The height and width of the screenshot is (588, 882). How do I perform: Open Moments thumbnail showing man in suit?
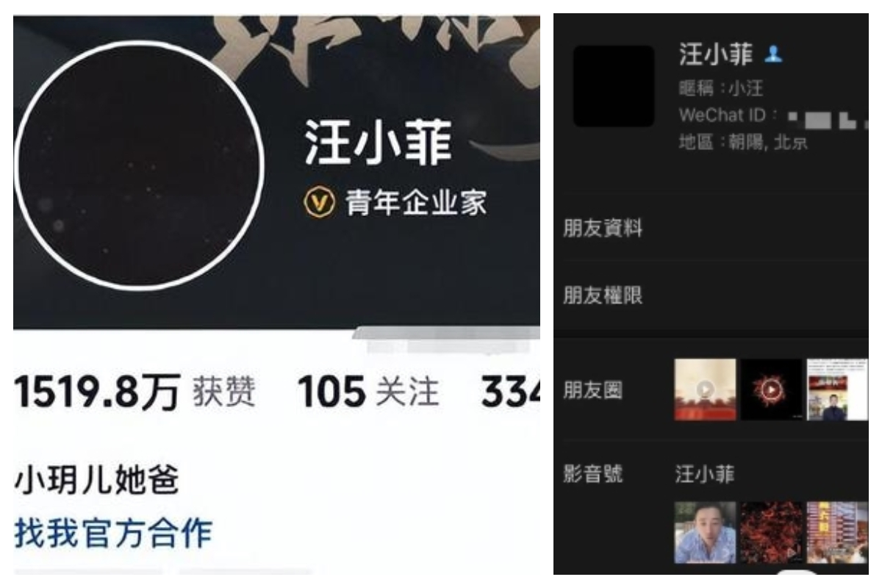click(837, 390)
